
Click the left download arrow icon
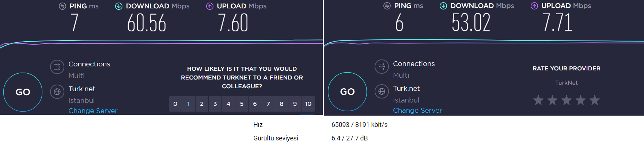click(x=119, y=6)
